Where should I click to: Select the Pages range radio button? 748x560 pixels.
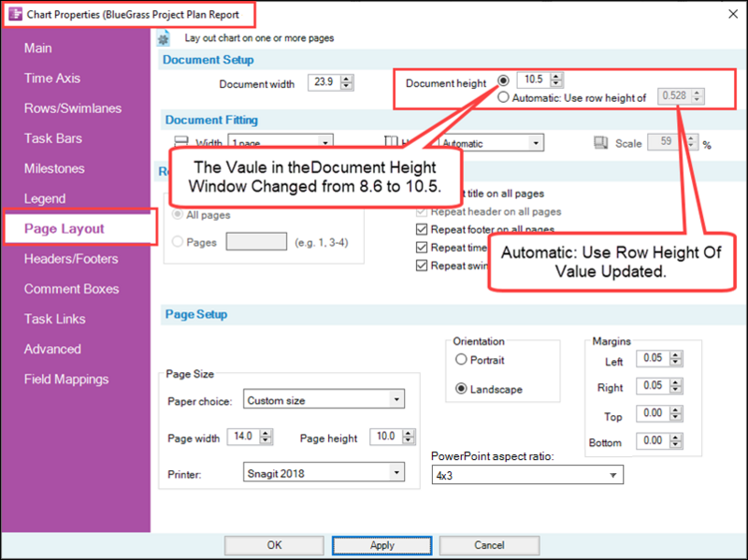[178, 242]
